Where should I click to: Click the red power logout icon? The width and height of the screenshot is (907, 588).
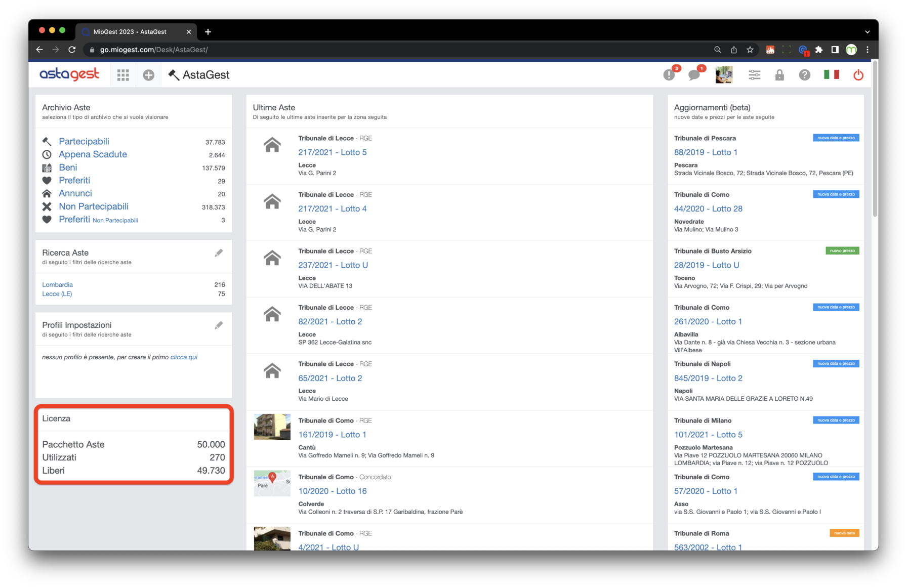pyautogui.click(x=858, y=75)
